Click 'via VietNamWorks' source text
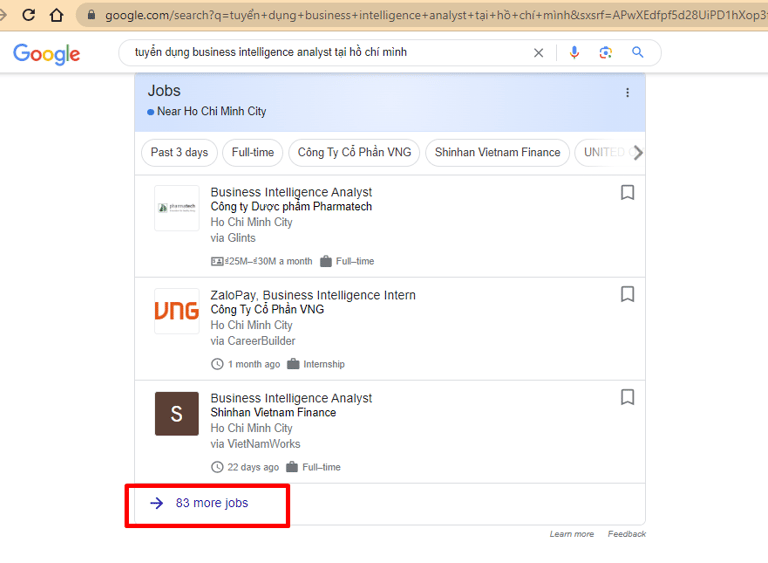Screen dimensions: 768x563 point(255,443)
